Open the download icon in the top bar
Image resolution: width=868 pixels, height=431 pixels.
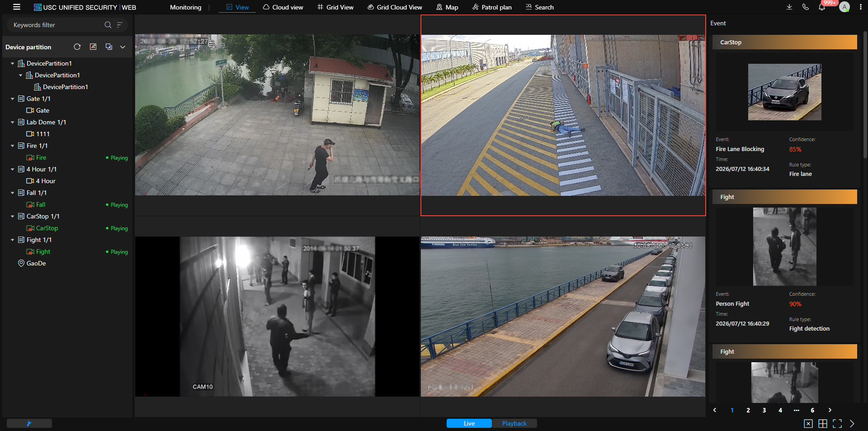[789, 7]
